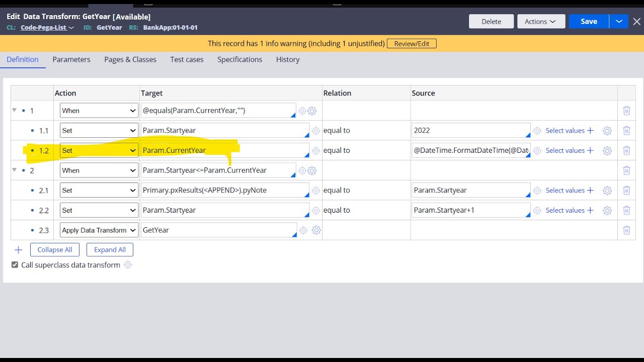
Task: Open Apply Data Transform action dropdown
Action: click(99, 230)
